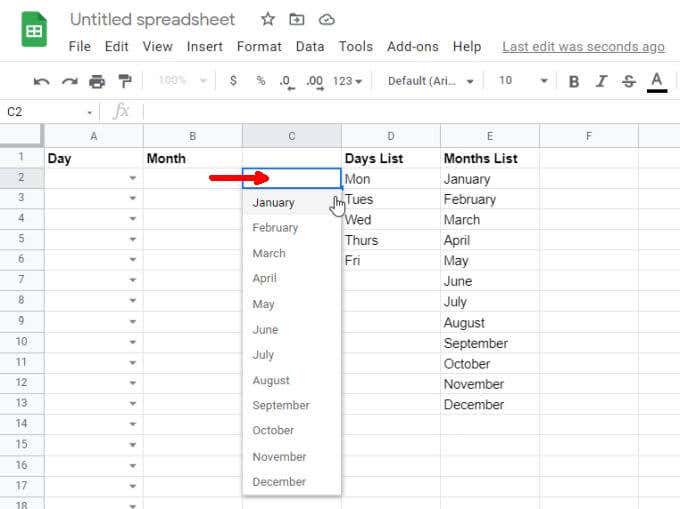Activate the paint format roller icon
This screenshot has height=509, width=680.
pos(125,81)
